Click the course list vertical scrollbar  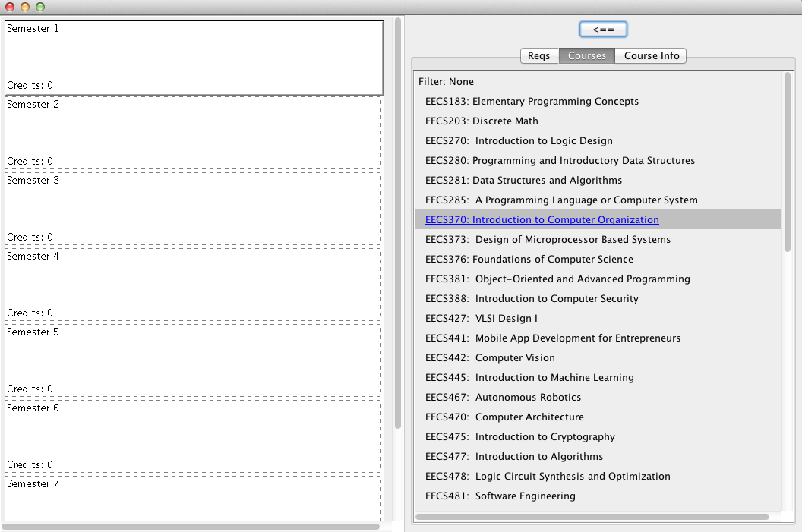pyautogui.click(x=787, y=162)
